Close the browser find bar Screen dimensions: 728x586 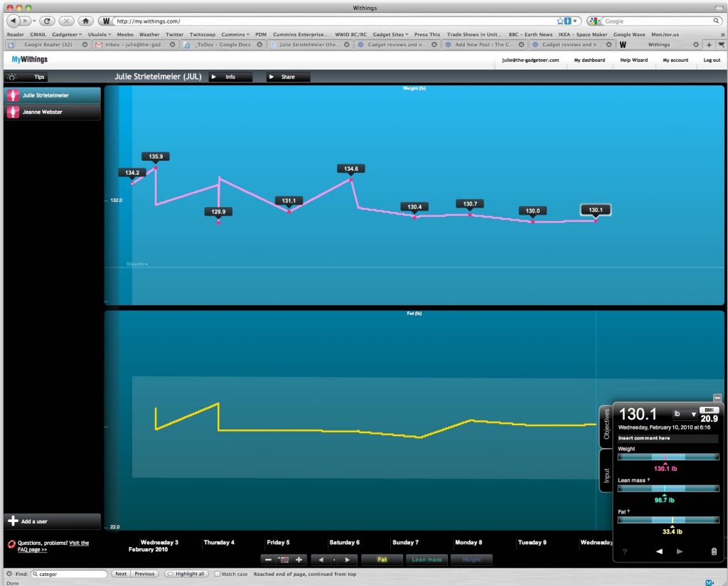pyautogui.click(x=9, y=574)
